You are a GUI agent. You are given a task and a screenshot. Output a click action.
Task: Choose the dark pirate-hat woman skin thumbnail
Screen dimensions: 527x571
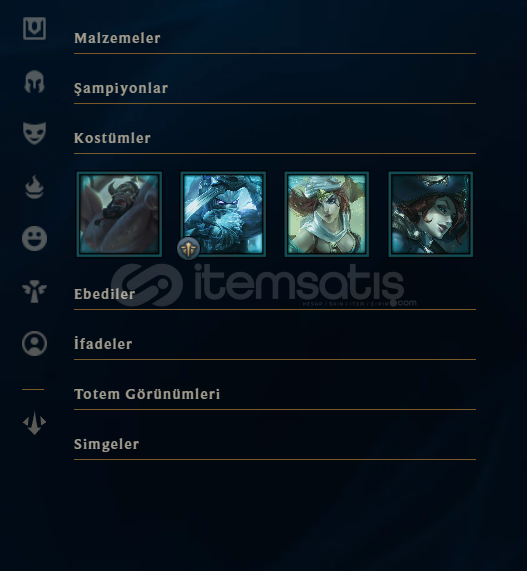coord(431,214)
